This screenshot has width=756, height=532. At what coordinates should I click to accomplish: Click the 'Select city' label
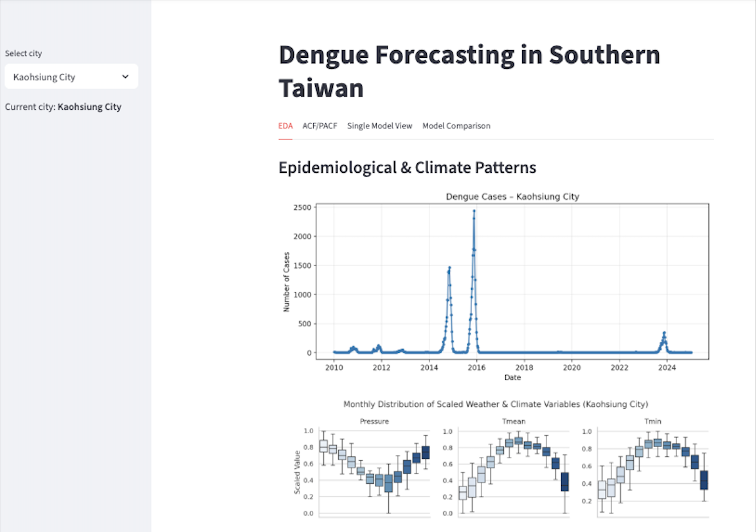point(24,53)
